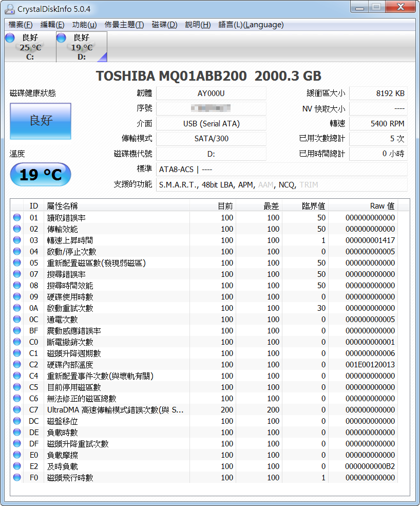Click the 最差 column header

click(x=259, y=206)
